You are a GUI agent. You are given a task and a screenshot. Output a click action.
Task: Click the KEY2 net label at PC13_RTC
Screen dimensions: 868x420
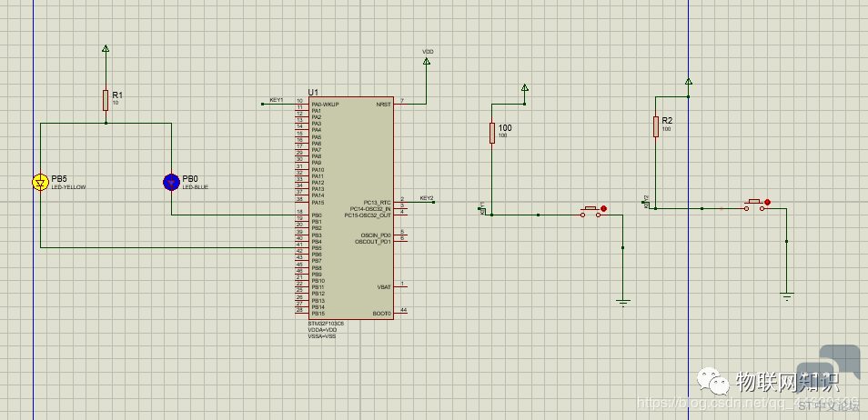point(427,198)
